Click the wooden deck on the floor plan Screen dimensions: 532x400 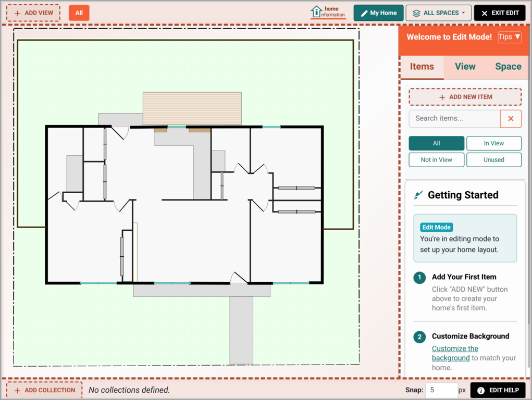click(192, 108)
